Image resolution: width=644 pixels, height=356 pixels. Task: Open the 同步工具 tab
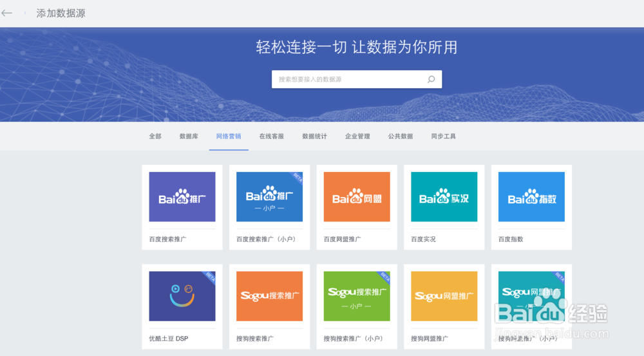pyautogui.click(x=444, y=136)
